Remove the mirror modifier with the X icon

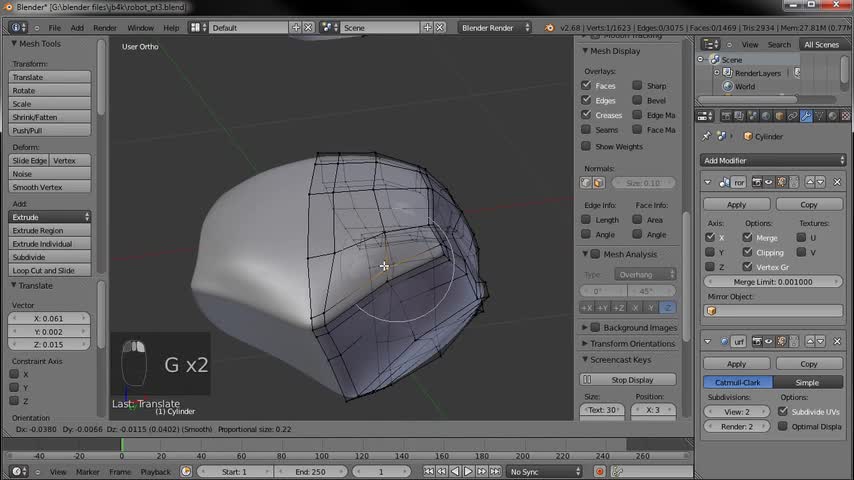click(x=837, y=182)
